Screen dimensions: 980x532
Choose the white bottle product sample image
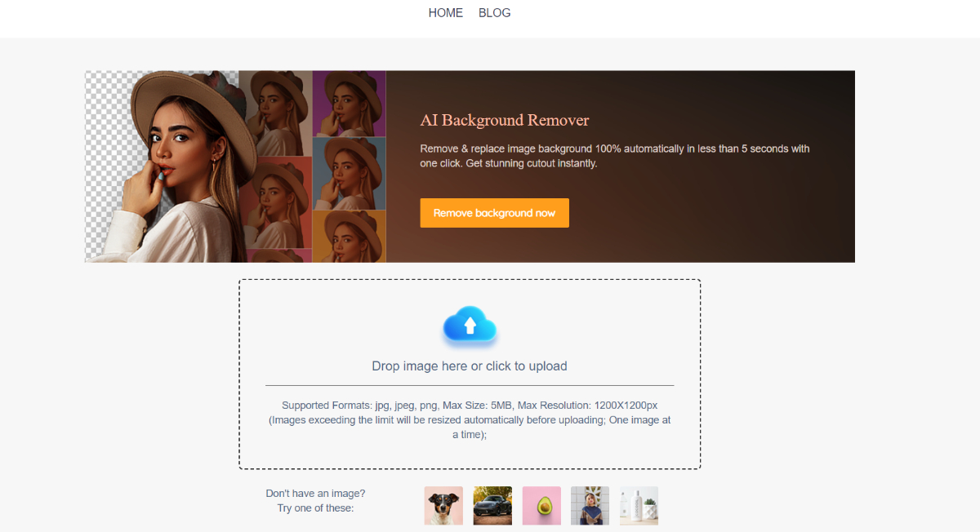[639, 506]
